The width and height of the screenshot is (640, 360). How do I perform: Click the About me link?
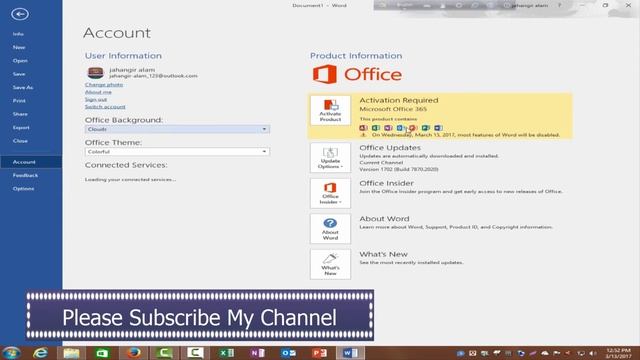pyautogui.click(x=98, y=92)
